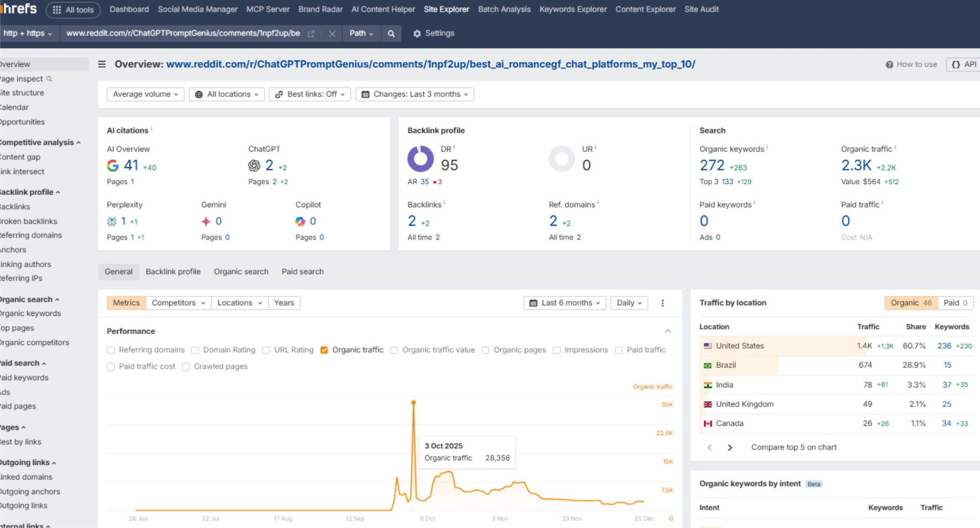Expand the Last 6 months date range dropdown
The image size is (980, 528).
[x=565, y=303]
